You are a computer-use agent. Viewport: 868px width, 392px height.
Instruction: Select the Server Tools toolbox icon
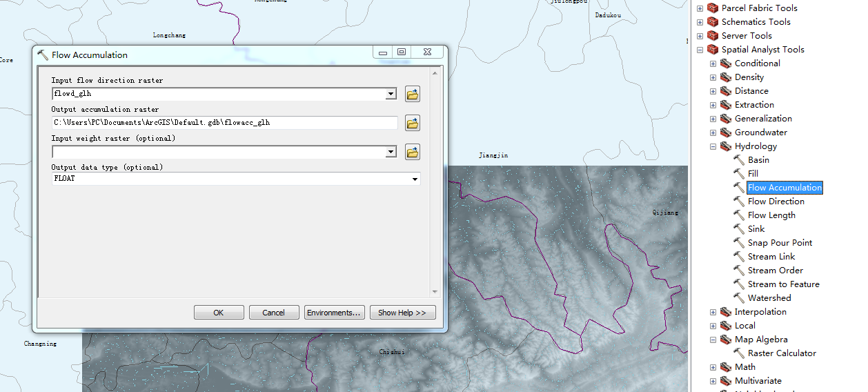click(x=713, y=36)
